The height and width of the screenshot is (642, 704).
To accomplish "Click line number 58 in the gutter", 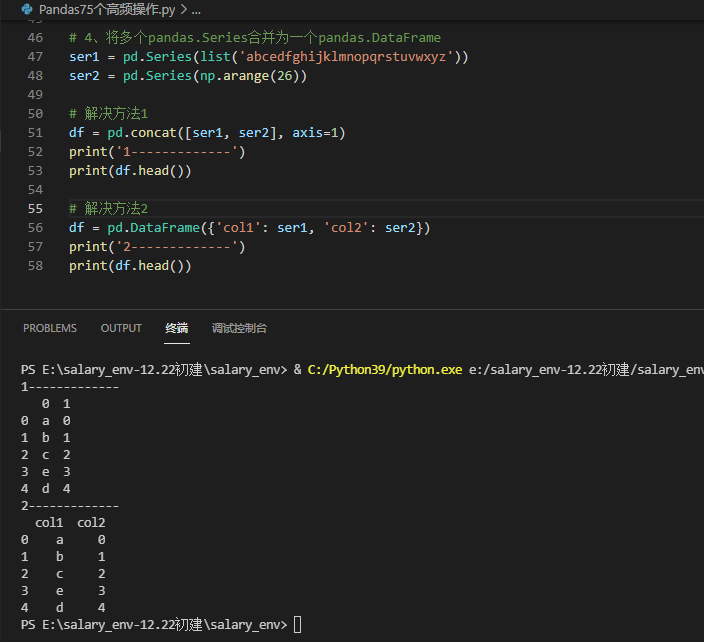I will click(x=35, y=266).
